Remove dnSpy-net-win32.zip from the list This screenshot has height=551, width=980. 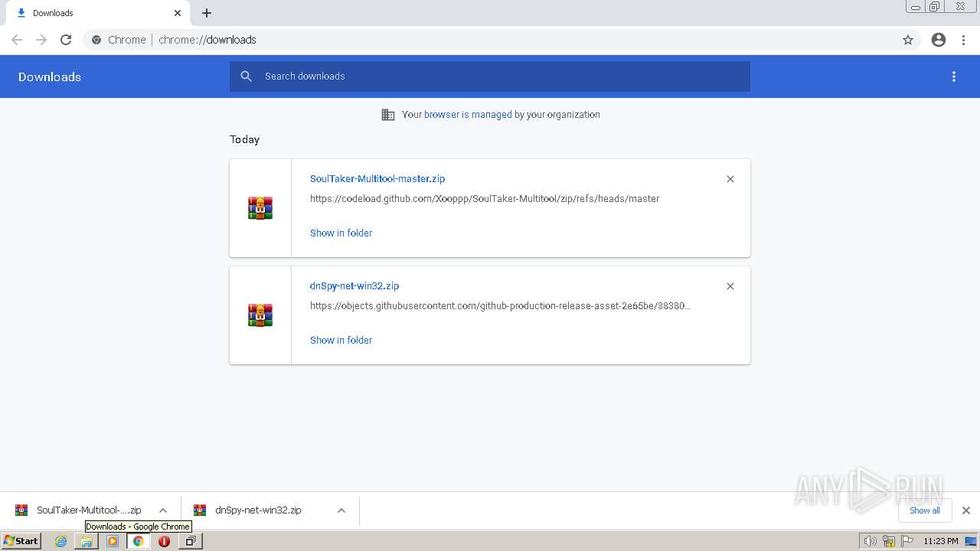pyautogui.click(x=730, y=286)
